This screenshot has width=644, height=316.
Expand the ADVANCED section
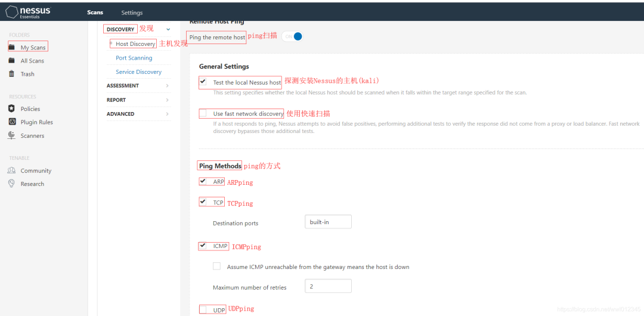tap(138, 114)
